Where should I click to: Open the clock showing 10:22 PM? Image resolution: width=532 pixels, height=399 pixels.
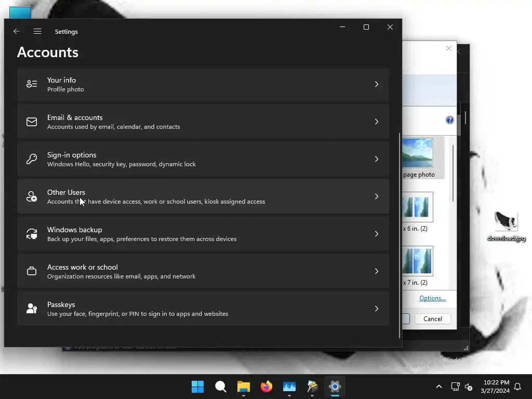tap(495, 387)
